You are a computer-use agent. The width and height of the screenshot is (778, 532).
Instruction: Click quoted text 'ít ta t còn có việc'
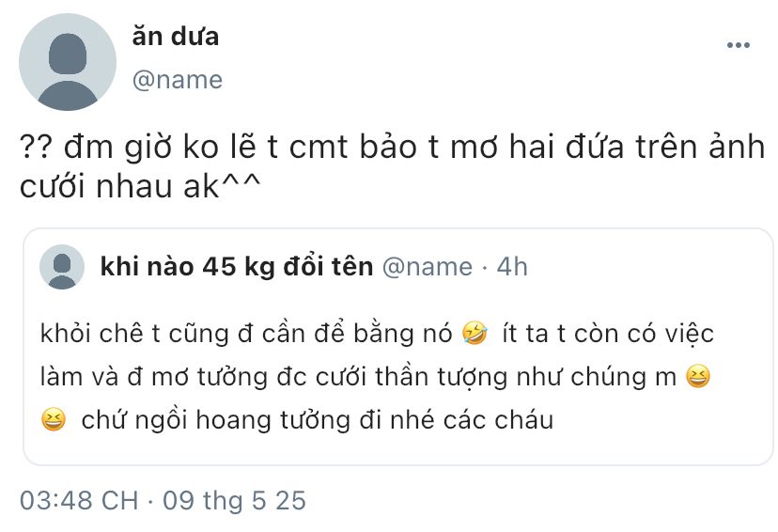click(x=608, y=333)
